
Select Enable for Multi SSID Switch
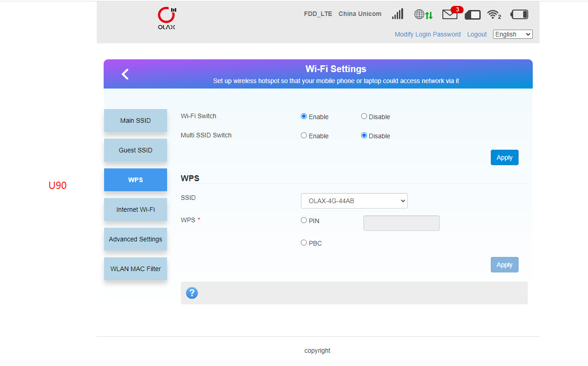pos(304,136)
